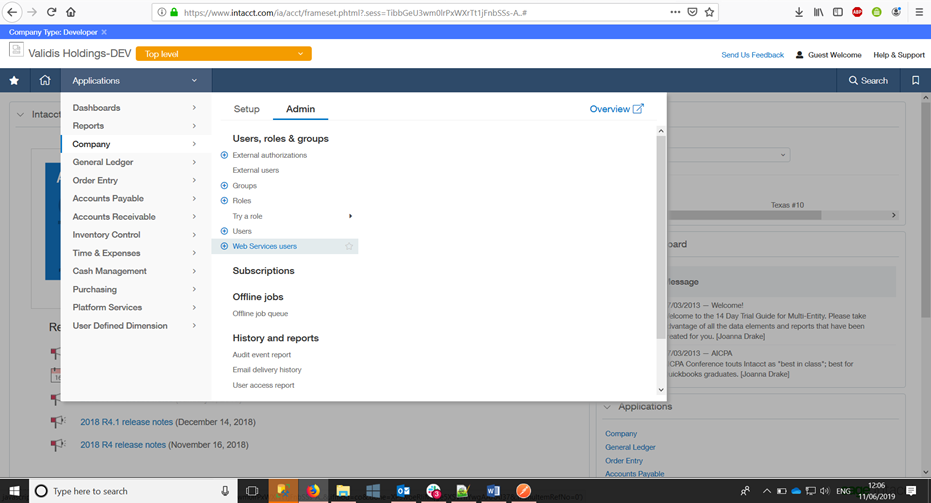This screenshot has width=931, height=503.
Task: Open browser page actions ellipsis
Action: click(675, 12)
